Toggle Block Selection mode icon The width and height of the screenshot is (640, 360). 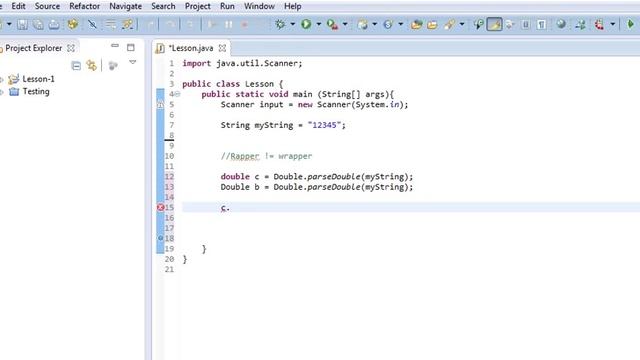click(x=526, y=24)
